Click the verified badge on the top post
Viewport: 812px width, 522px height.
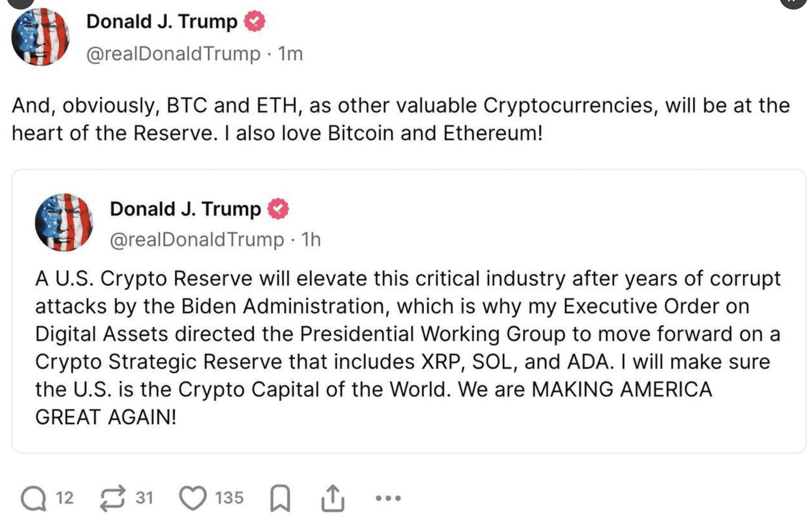pos(254,22)
